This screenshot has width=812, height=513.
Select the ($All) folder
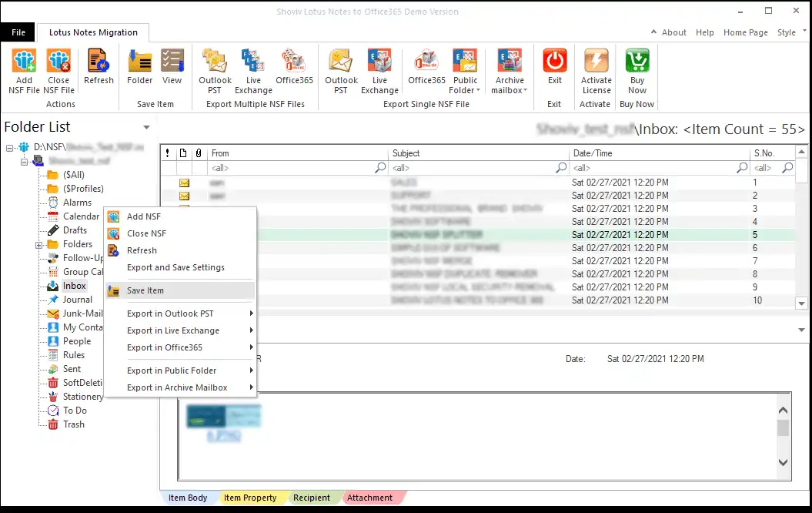pyautogui.click(x=74, y=175)
